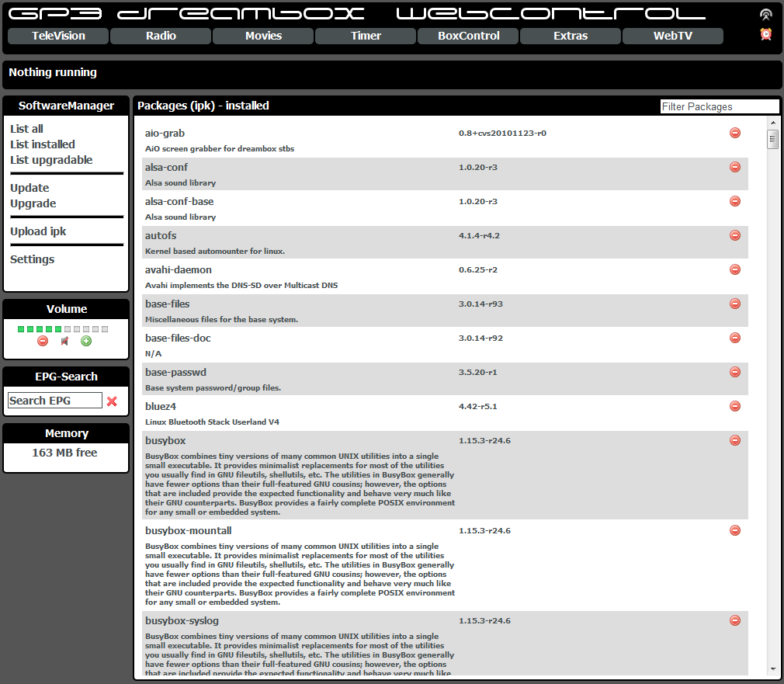Image resolution: width=784 pixels, height=684 pixels.
Task: Click version 3.5.20-r1 of base-passwd
Action: pyautogui.click(x=477, y=373)
